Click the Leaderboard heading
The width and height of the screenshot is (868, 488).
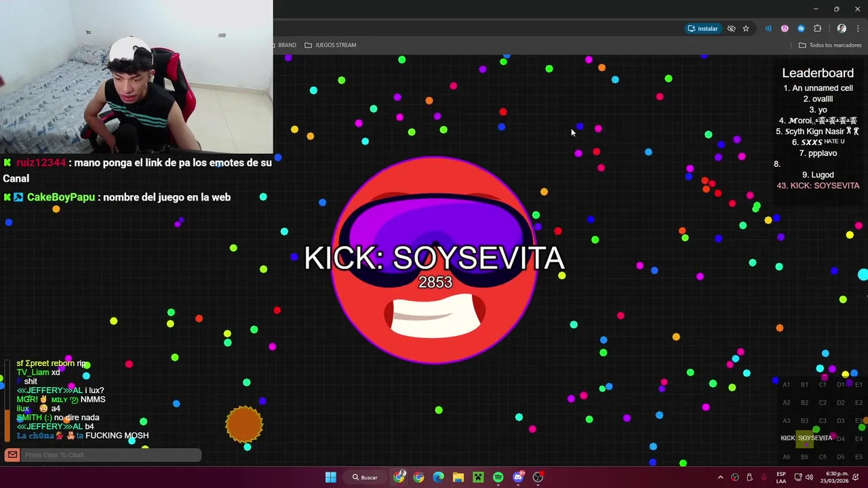coord(818,73)
